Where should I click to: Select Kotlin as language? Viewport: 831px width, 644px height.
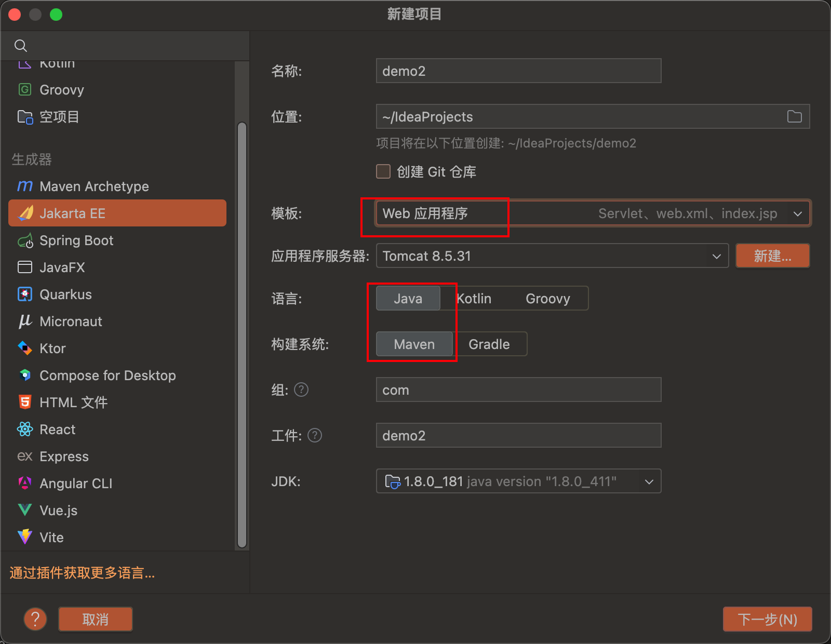coord(474,299)
